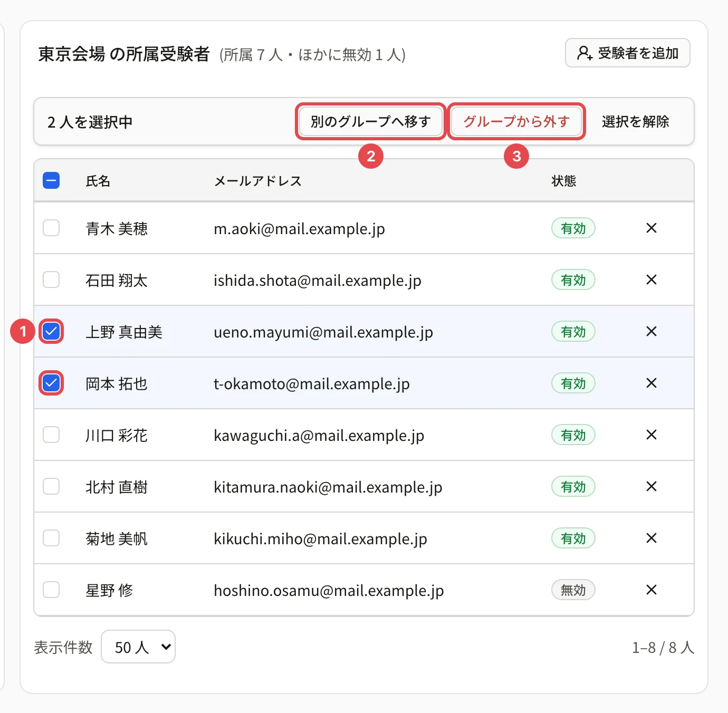Viewport: 728px width, 713px height.
Task: Check the box for 菊地 美帆
Action: click(51, 538)
